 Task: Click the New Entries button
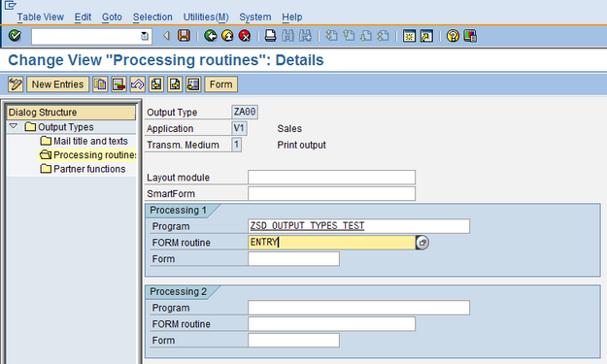point(57,84)
